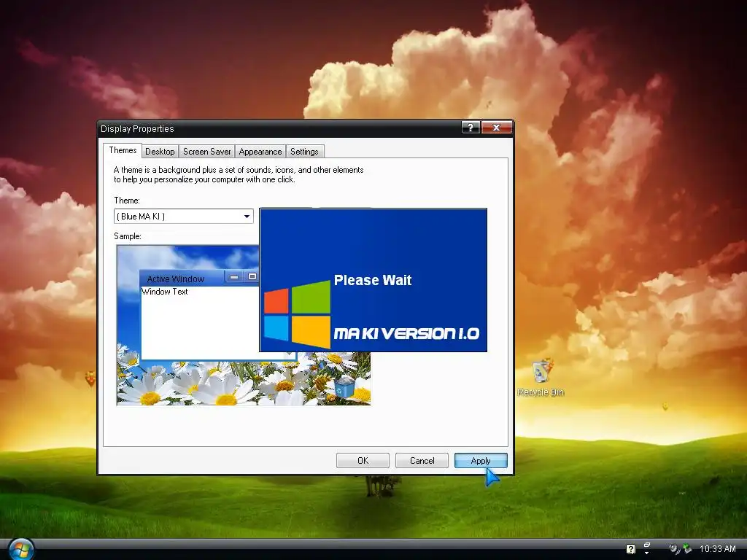Viewport: 747px width, 560px height.
Task: Click maximize icon in sample Active Window
Action: [252, 276]
